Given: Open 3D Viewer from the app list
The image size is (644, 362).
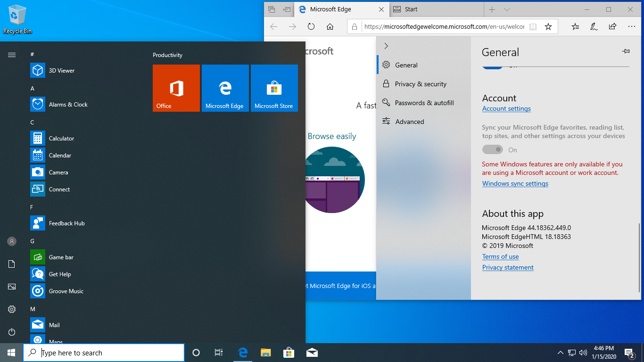Looking at the screenshot, I should [85, 71].
